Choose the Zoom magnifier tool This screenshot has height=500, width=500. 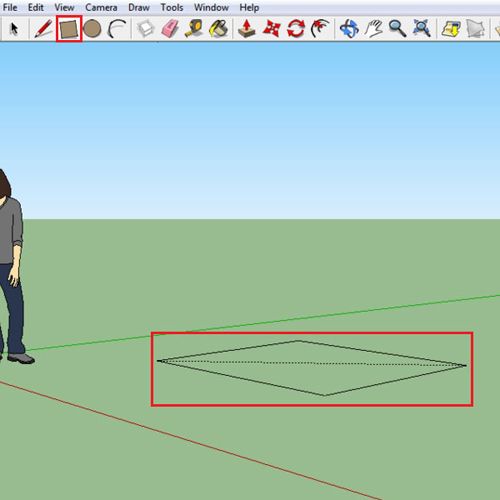pos(397,29)
